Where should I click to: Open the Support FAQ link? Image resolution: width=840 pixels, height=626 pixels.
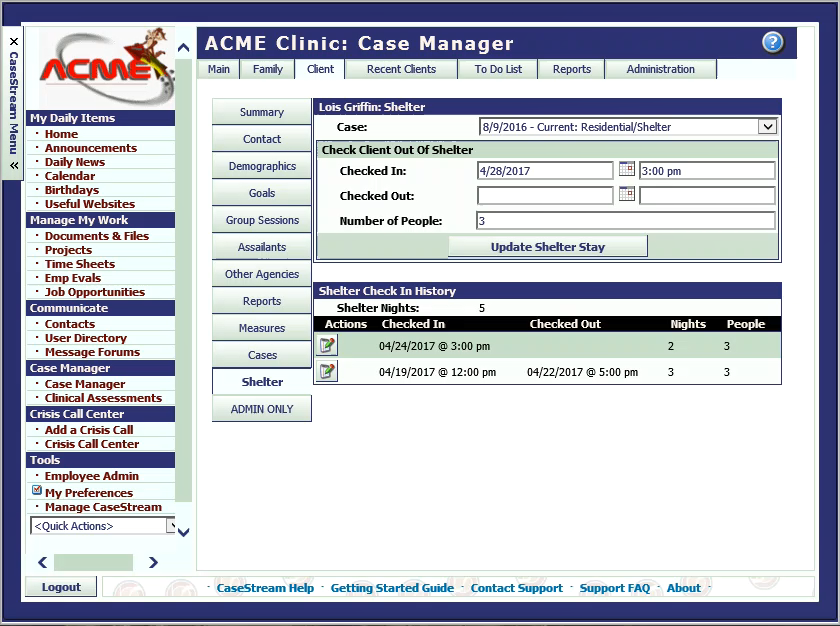(615, 587)
